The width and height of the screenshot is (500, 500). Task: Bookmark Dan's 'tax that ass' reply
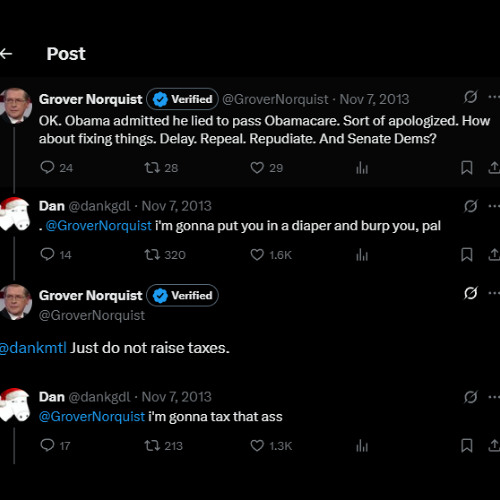466,446
